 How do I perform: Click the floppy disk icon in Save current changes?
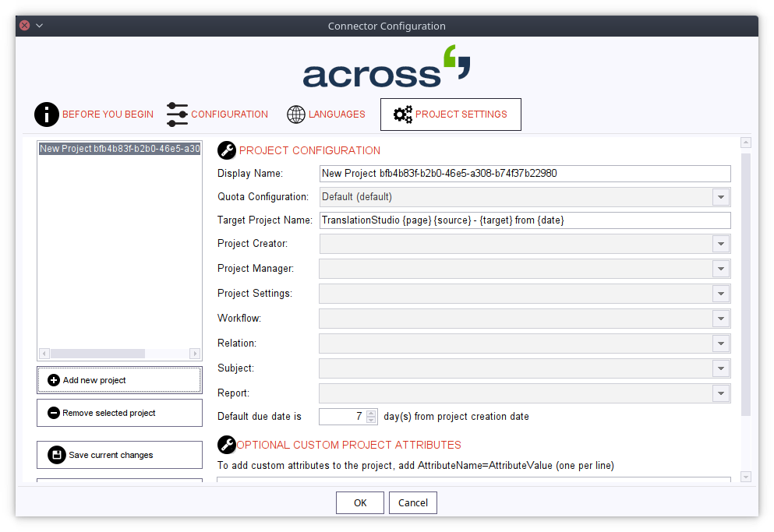[56, 455]
